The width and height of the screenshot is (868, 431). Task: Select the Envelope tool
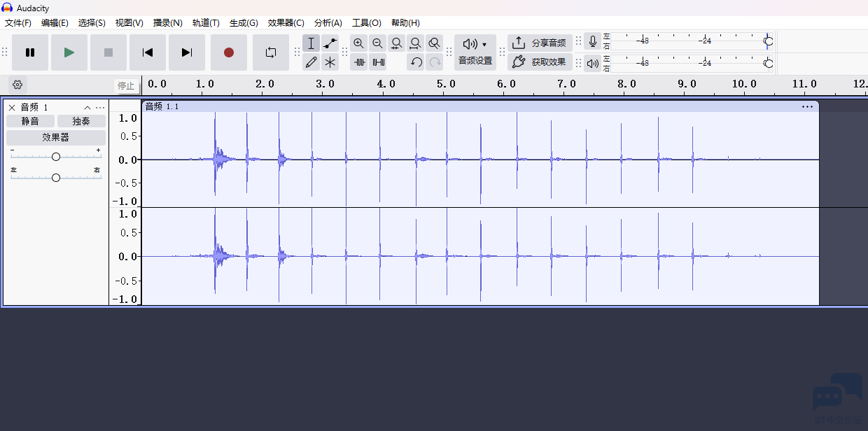coord(330,43)
